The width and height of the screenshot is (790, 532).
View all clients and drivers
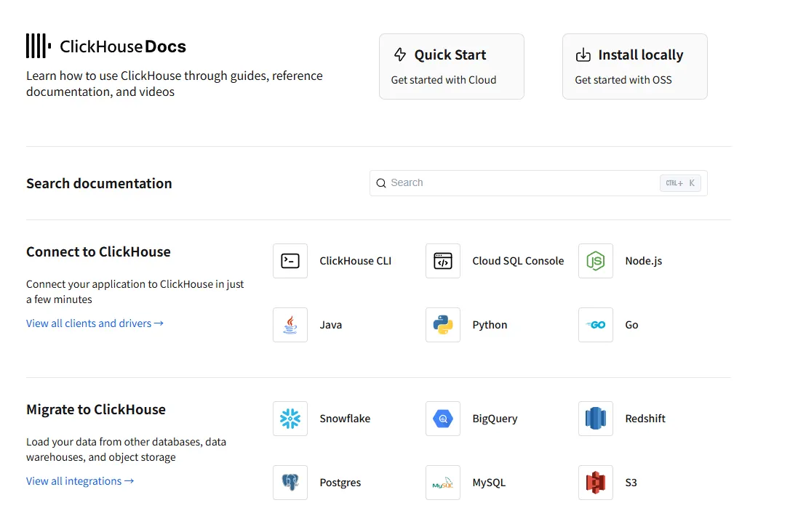point(95,323)
